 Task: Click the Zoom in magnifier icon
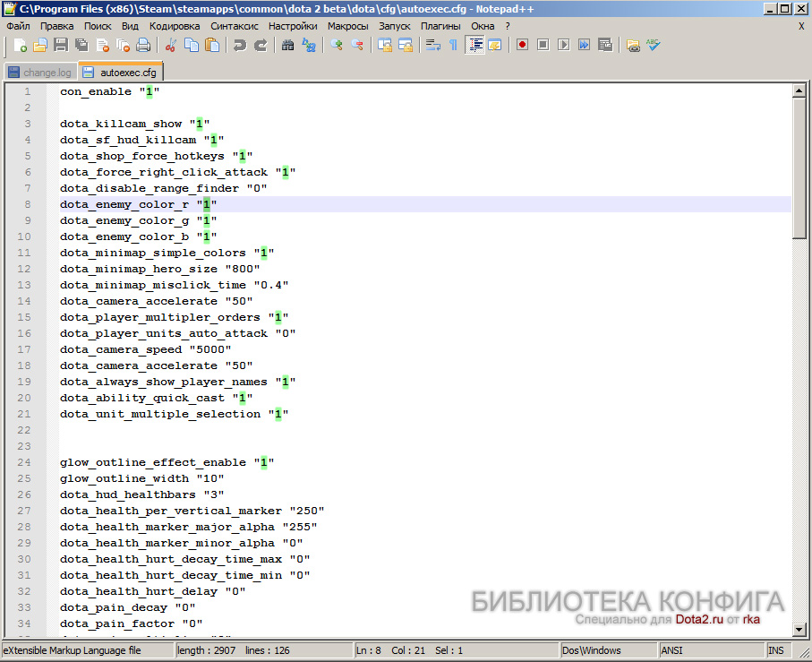[337, 45]
